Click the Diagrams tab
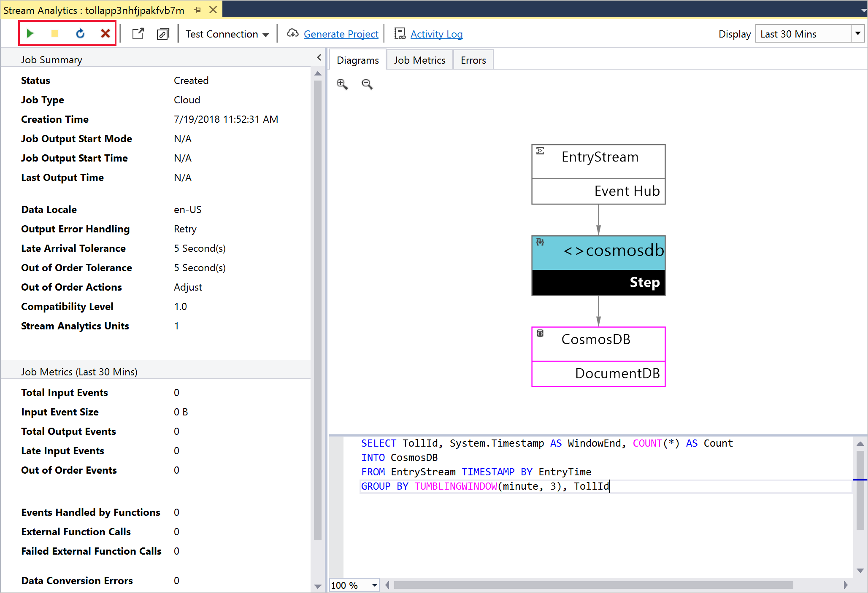Screen dimensions: 868x593 tap(356, 60)
